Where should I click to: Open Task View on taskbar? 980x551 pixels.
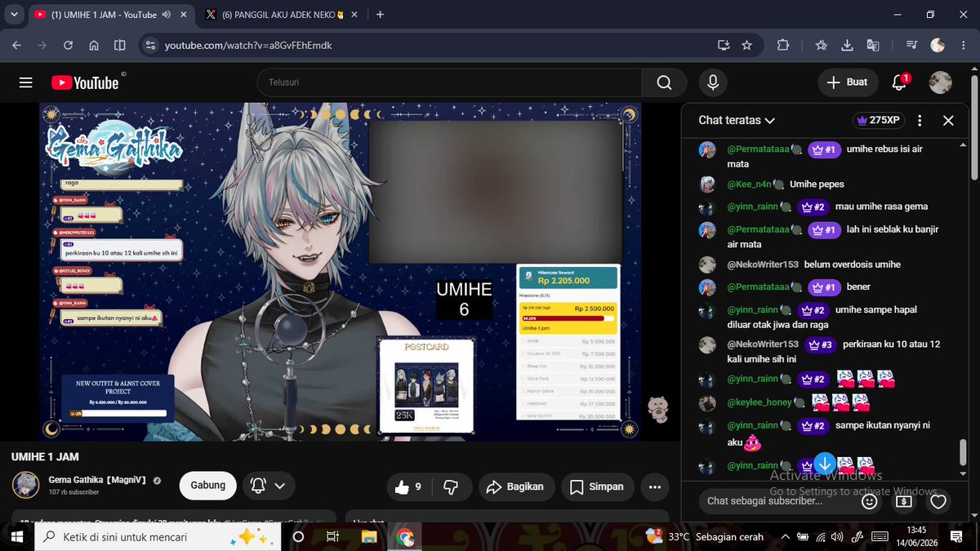[332, 536]
